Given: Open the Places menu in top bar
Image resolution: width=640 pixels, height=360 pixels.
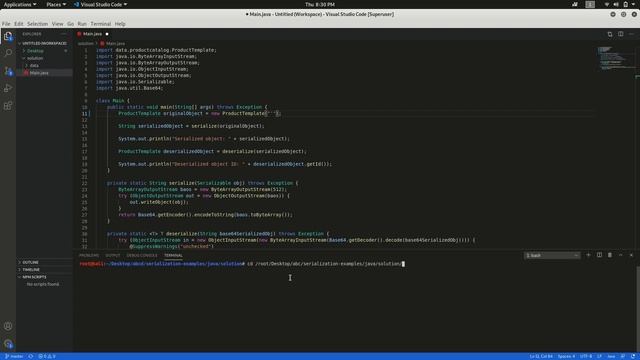Looking at the screenshot, I should 56,4.
